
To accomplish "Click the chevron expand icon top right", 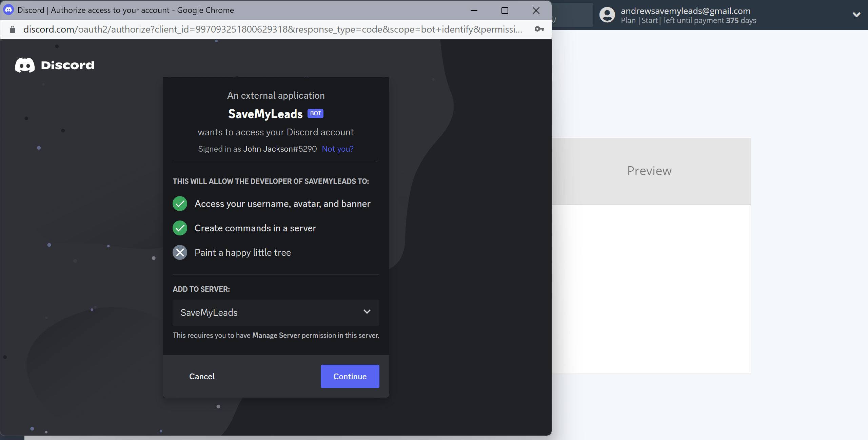I will pyautogui.click(x=856, y=15).
